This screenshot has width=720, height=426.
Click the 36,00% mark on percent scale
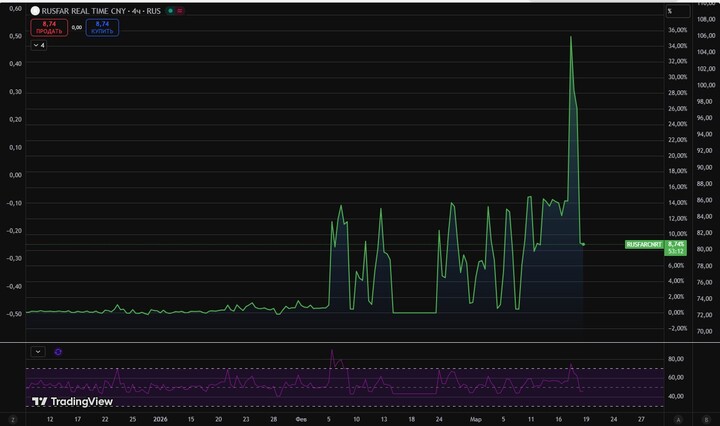(x=677, y=30)
